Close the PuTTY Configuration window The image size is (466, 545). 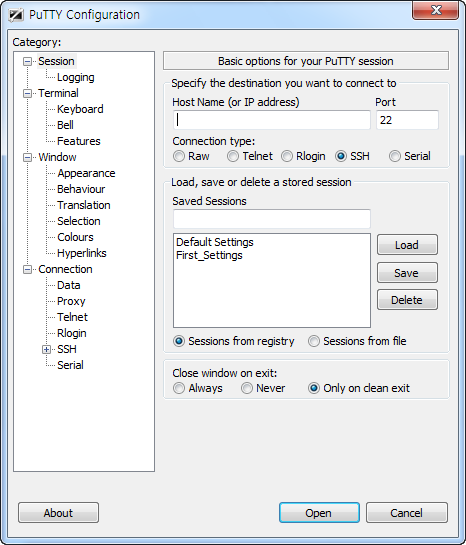(x=435, y=10)
